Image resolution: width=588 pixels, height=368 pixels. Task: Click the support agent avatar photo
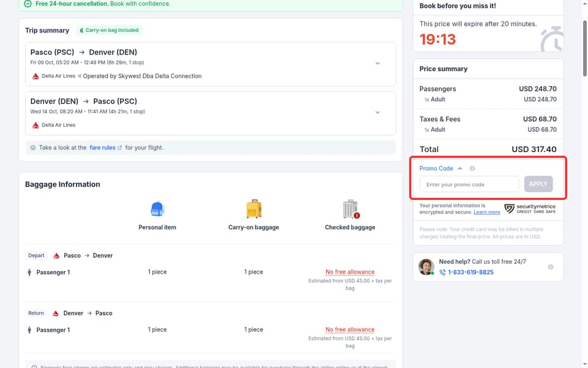click(x=426, y=267)
